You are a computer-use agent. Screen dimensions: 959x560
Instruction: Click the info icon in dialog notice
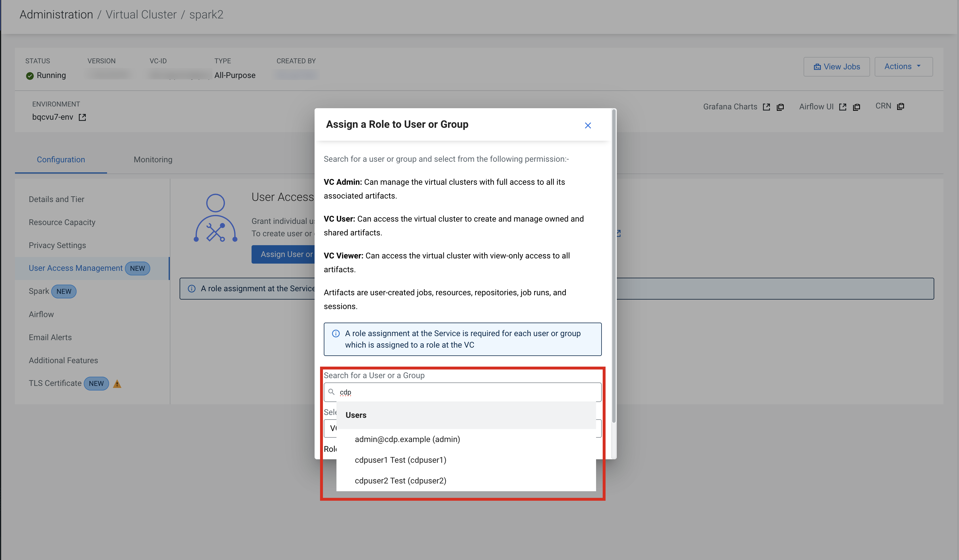[x=336, y=334]
